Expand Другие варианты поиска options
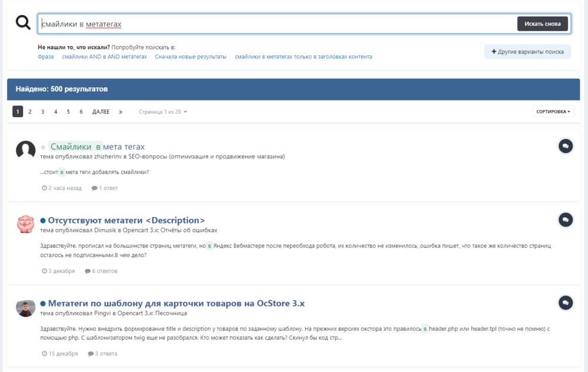The width and height of the screenshot is (588, 372). click(x=527, y=52)
